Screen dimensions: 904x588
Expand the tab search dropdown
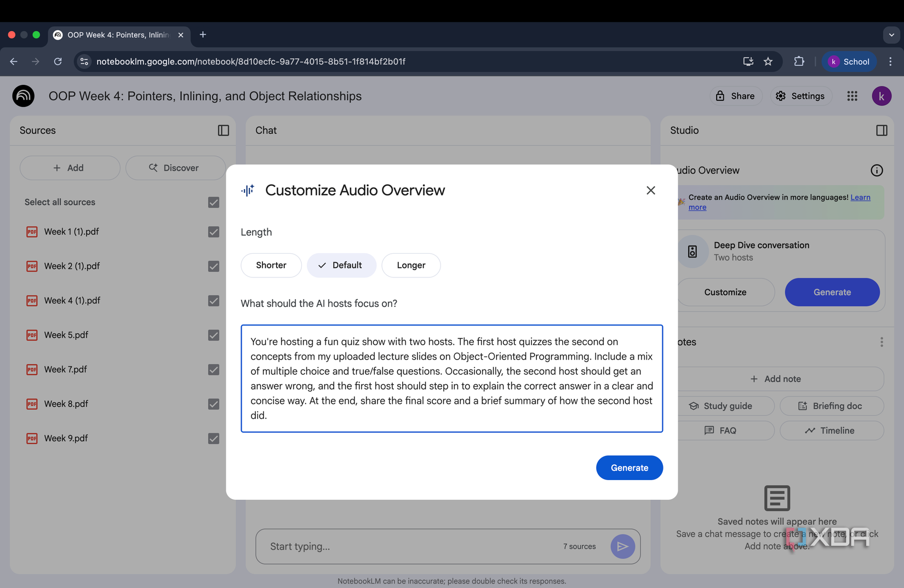click(x=891, y=35)
